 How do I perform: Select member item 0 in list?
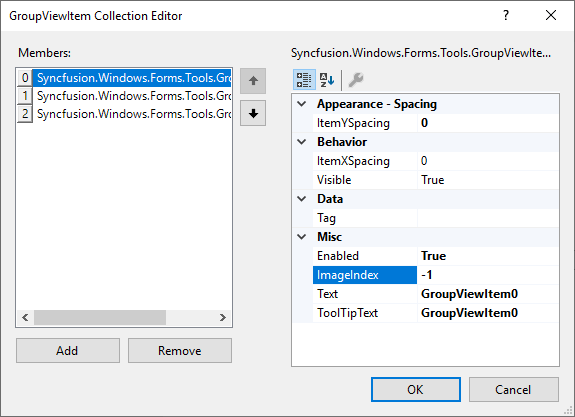(125, 78)
